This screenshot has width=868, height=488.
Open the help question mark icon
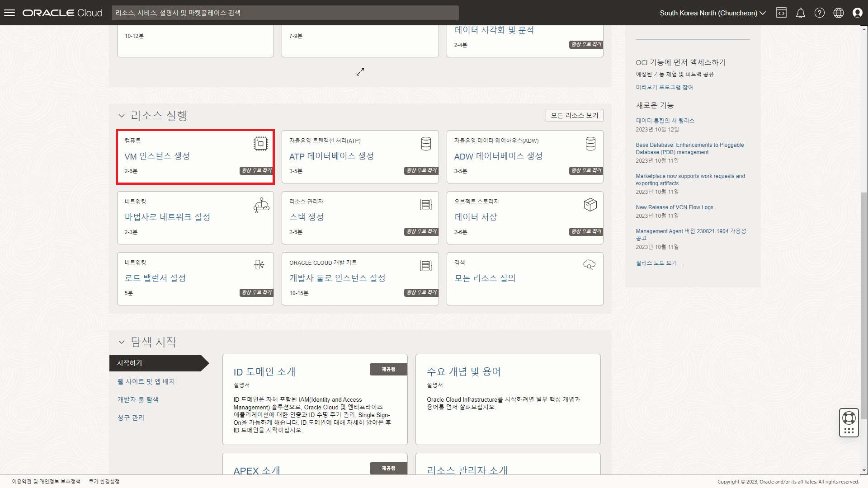click(x=819, y=13)
